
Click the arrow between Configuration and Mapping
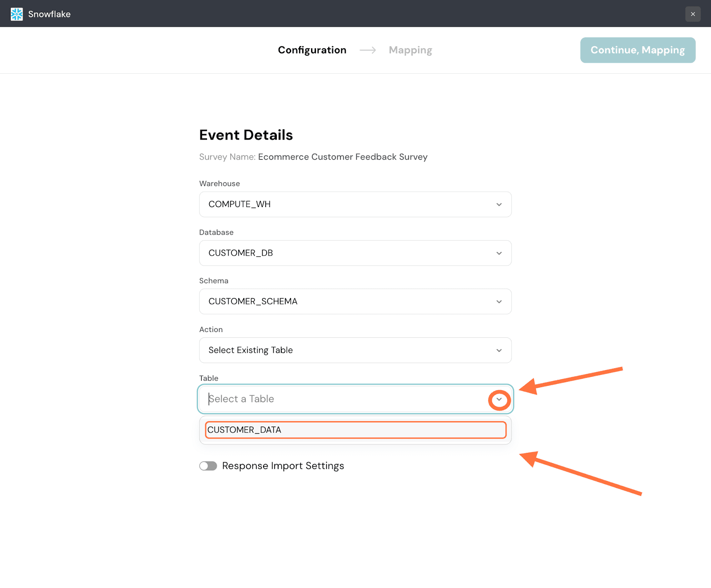click(x=367, y=50)
